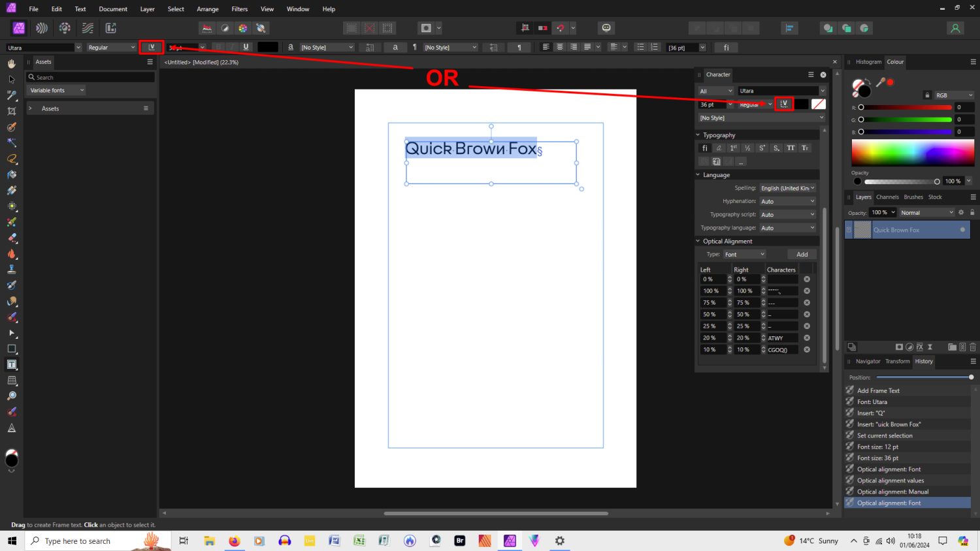The height and width of the screenshot is (551, 980).
Task: Open the Spelling language dropdown
Action: point(787,187)
